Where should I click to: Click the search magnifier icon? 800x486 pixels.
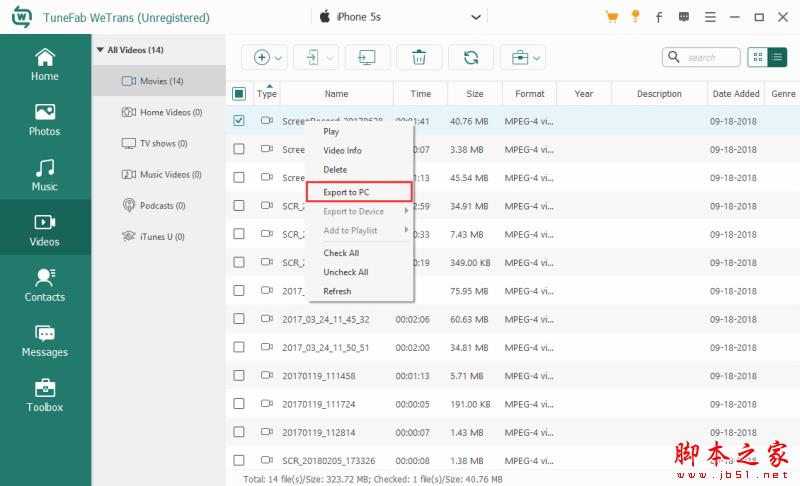(x=674, y=57)
